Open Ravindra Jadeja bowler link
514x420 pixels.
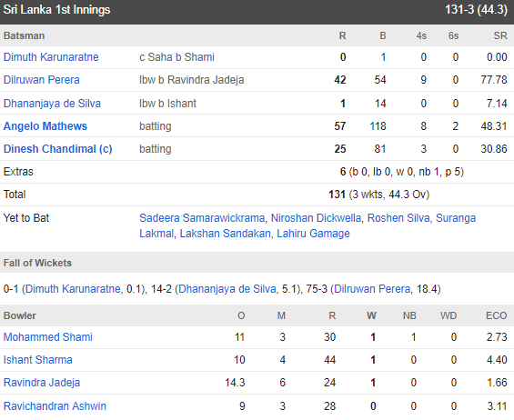[x=42, y=383]
